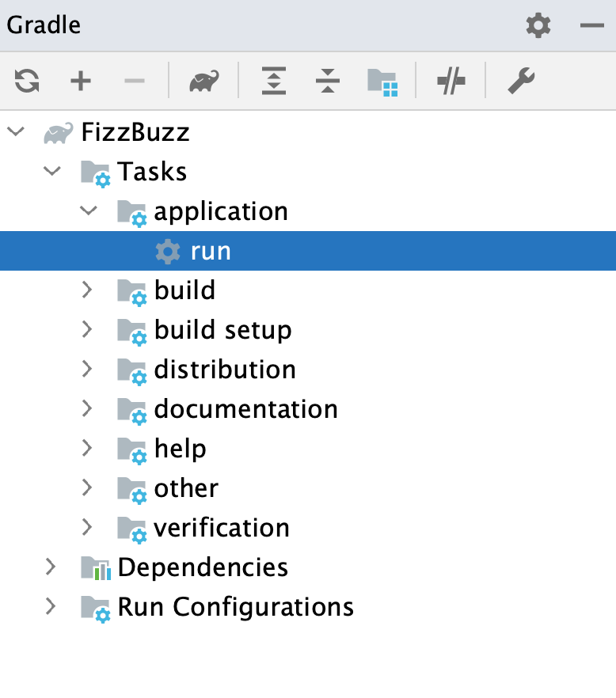Collapse all tree nodes
The width and height of the screenshot is (616, 698).
point(327,81)
